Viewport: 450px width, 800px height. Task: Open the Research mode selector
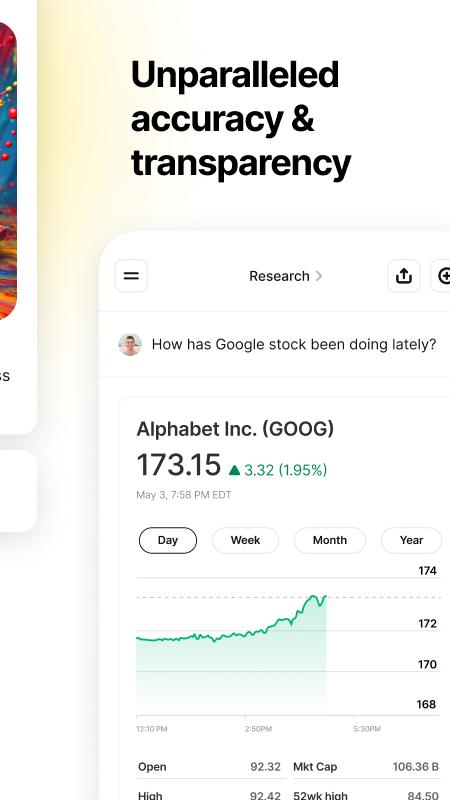click(285, 276)
